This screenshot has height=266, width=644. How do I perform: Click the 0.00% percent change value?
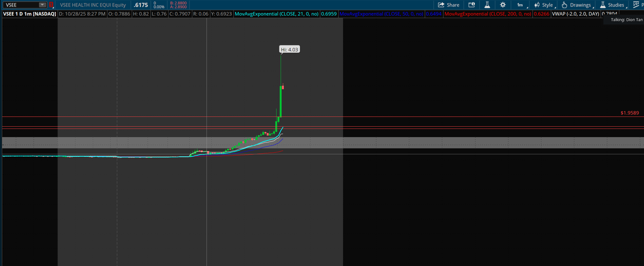[158, 7]
